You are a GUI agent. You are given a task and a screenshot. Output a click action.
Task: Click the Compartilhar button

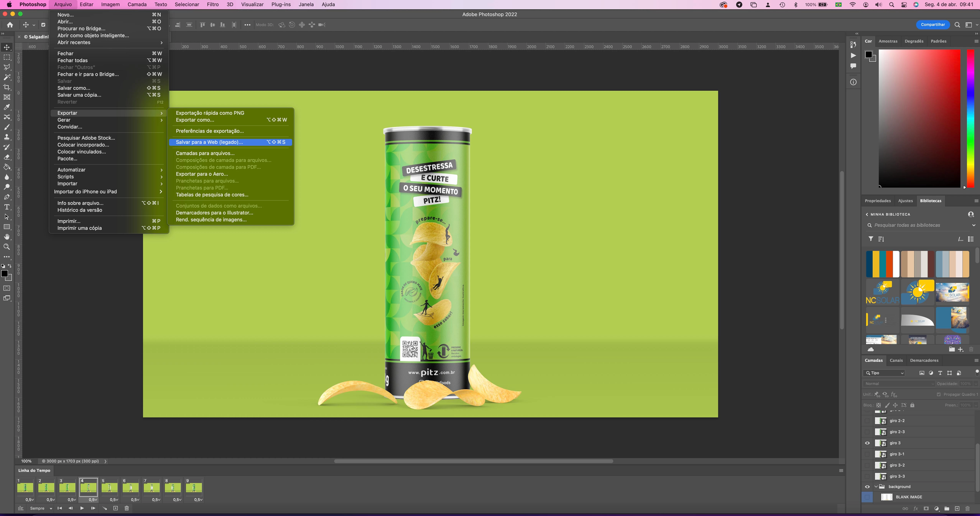pyautogui.click(x=932, y=25)
